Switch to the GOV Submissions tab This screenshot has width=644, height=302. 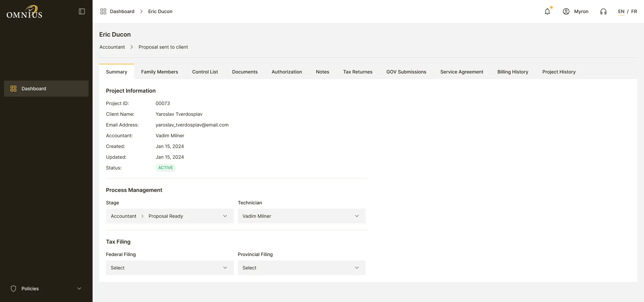[406, 72]
